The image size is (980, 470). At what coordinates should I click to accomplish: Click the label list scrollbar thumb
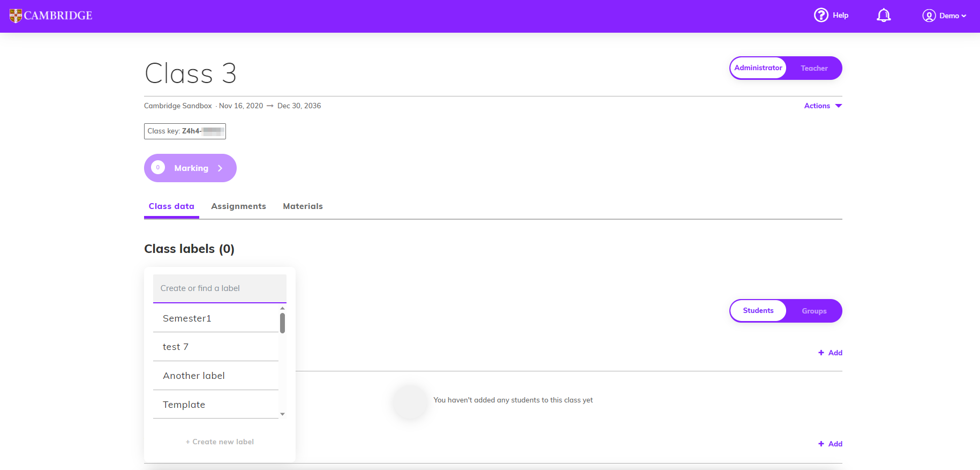282,323
